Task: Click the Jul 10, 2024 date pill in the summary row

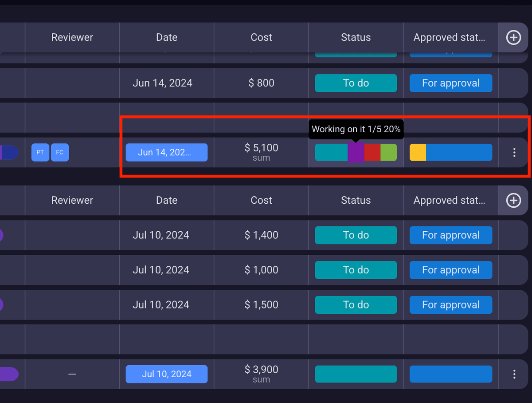Action: pyautogui.click(x=166, y=374)
